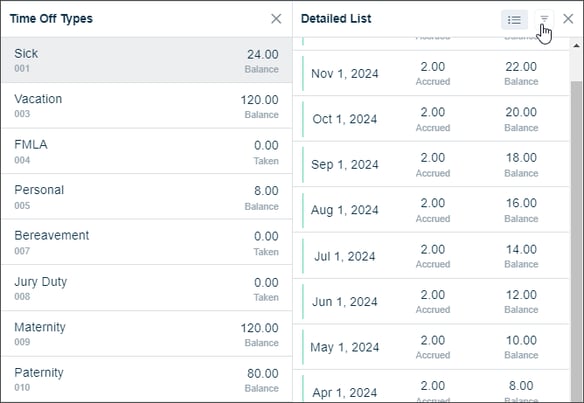584x403 pixels.
Task: Select the Bereavement row
Action: (147, 242)
